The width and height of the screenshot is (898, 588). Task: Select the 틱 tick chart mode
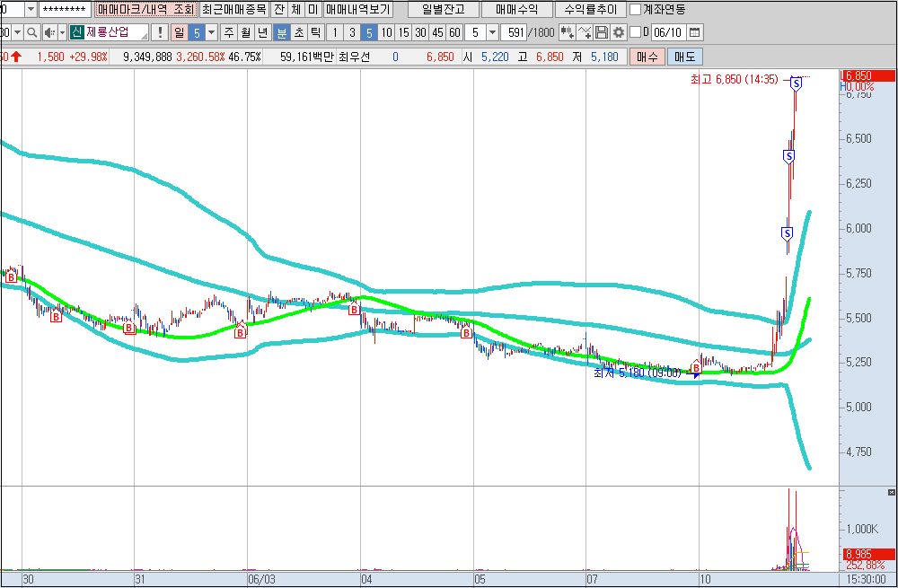[315, 32]
